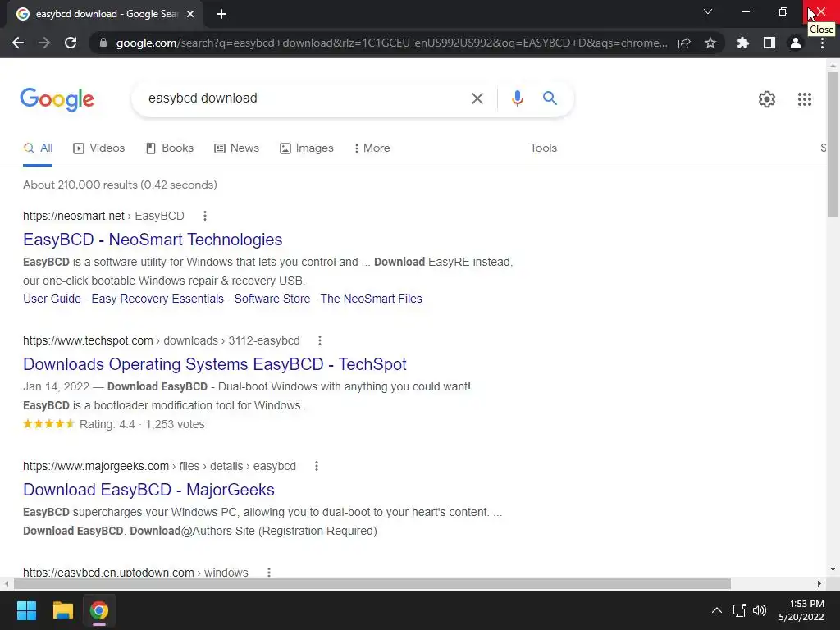
Task: Switch to Videos results tab
Action: (98, 148)
